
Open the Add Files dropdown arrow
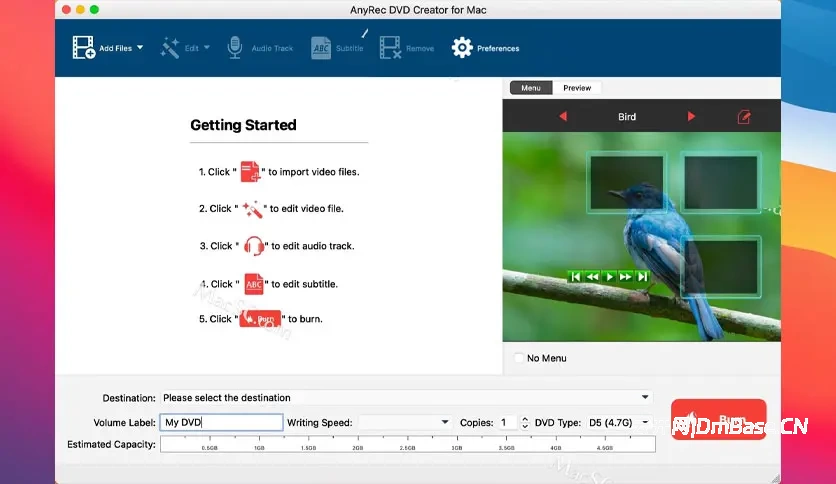pos(140,47)
